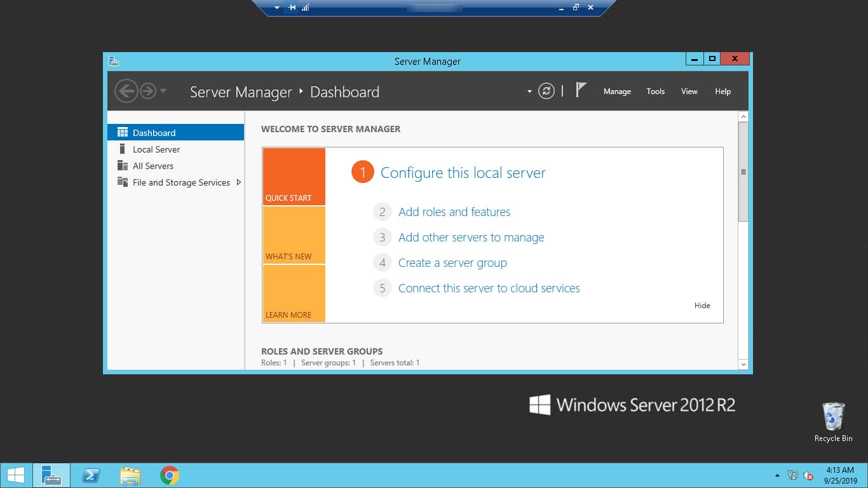Click the step 2 number circle
This screenshot has width=868, height=488.
[x=383, y=212]
